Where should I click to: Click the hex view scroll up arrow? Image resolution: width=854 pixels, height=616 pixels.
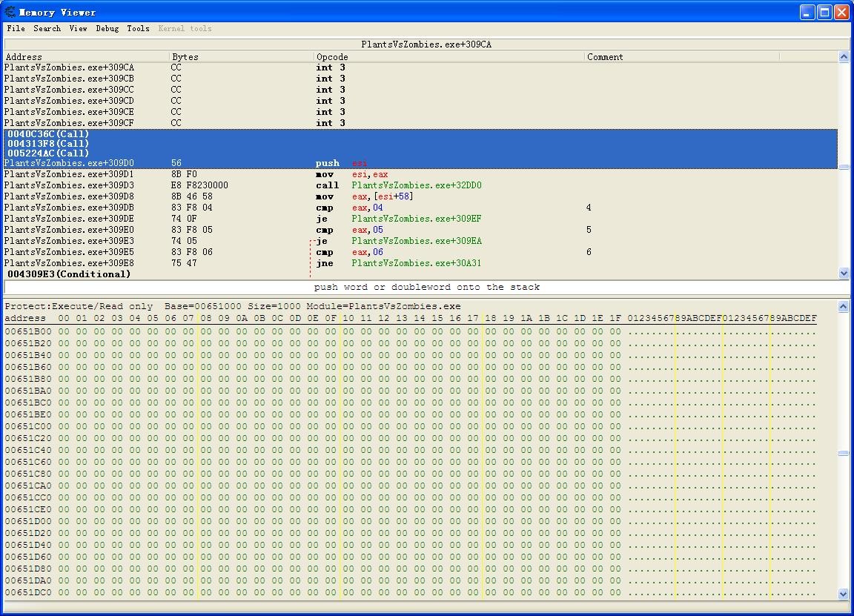coord(843,306)
